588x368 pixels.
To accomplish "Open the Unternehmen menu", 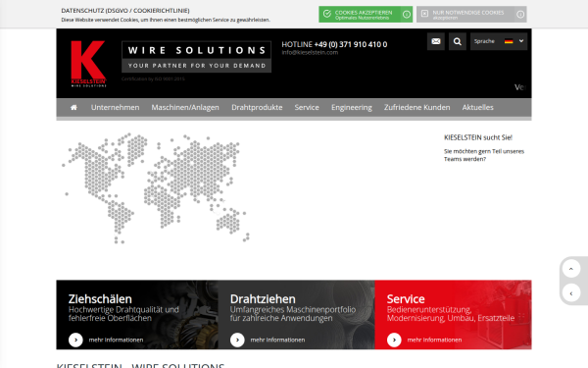I will [115, 107].
